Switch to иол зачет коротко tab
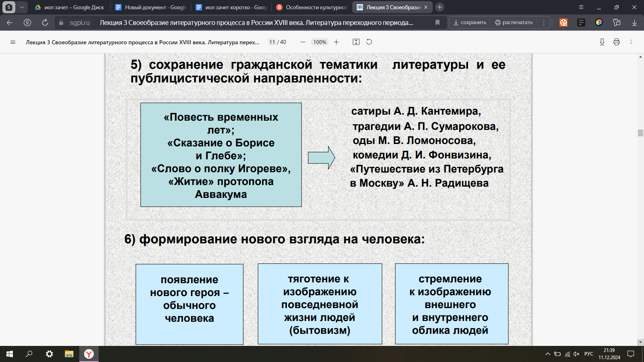The height and width of the screenshot is (362, 644). click(231, 7)
